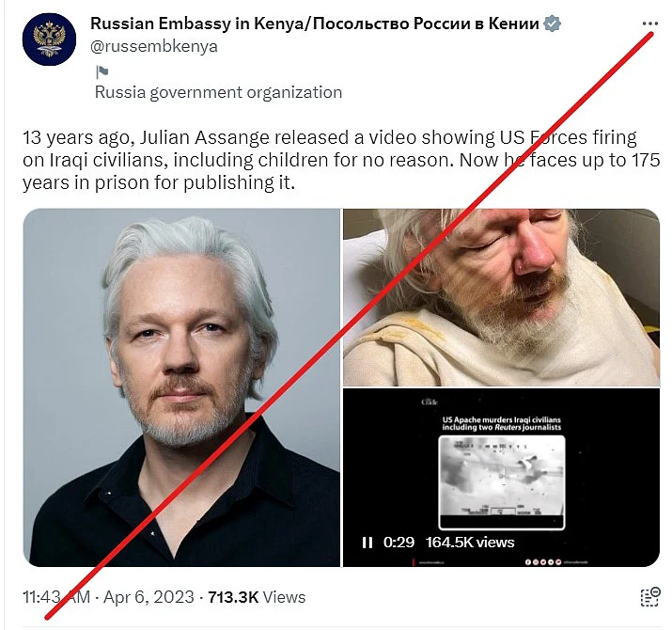Open the Apache video thumbnail
The width and height of the screenshot is (672, 630).
(x=501, y=478)
